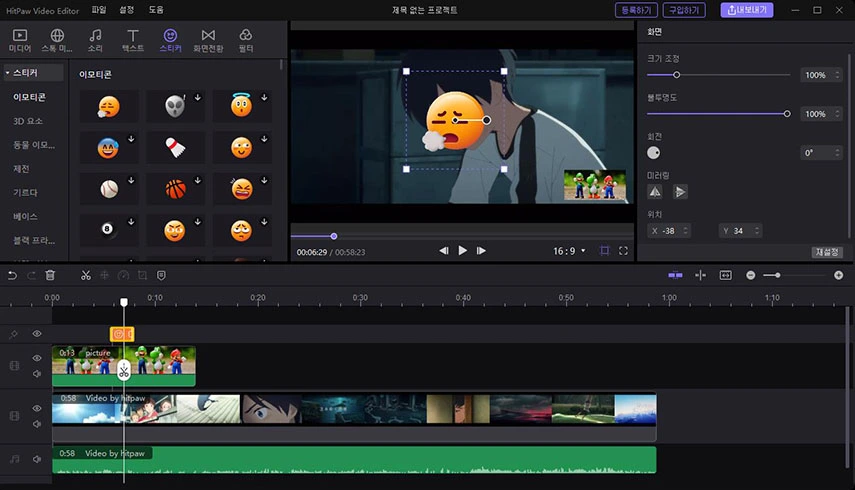Click the timeline magnet snap icon
The height and width of the screenshot is (490, 855).
click(x=675, y=275)
